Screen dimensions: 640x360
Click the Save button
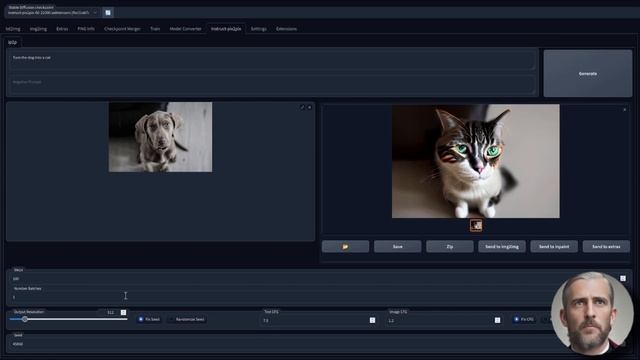tap(398, 247)
